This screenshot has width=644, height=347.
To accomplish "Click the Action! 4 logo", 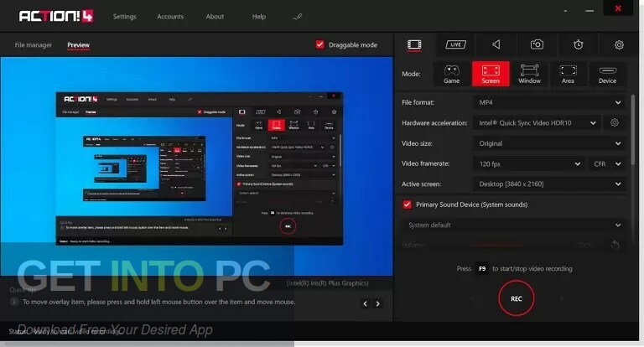I will (x=56, y=17).
